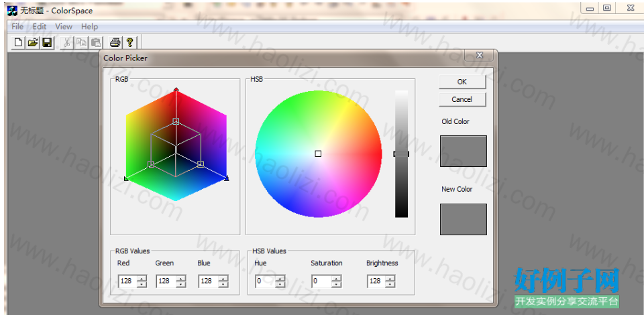644x315 pixels.
Task: Click the red triangle at top of RGB hexagon
Action: point(176,88)
